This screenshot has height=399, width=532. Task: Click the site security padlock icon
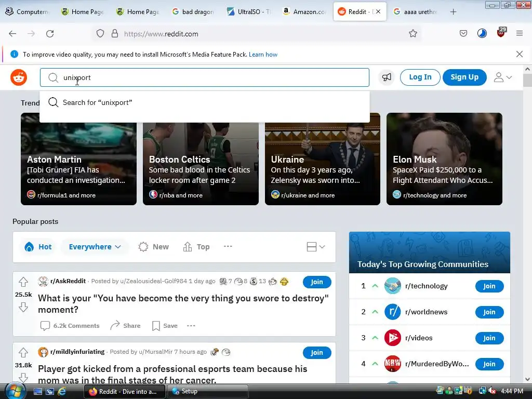pyautogui.click(x=115, y=34)
